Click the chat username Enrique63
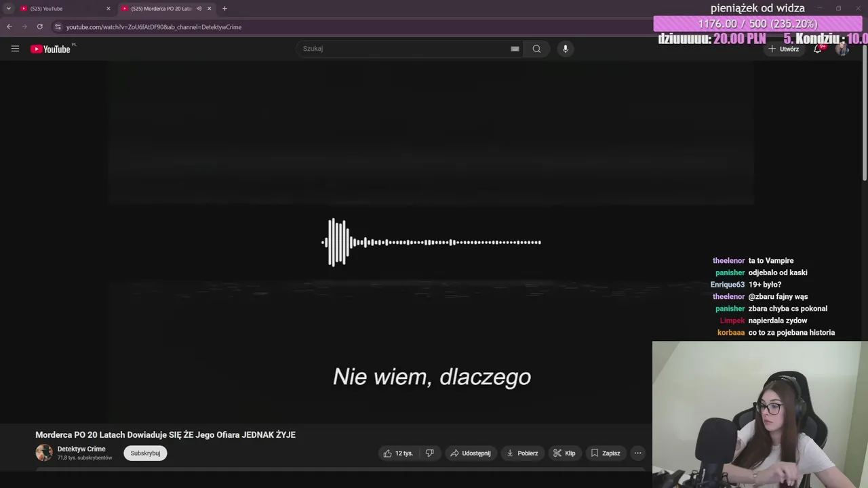This screenshot has width=868, height=488. [x=728, y=285]
